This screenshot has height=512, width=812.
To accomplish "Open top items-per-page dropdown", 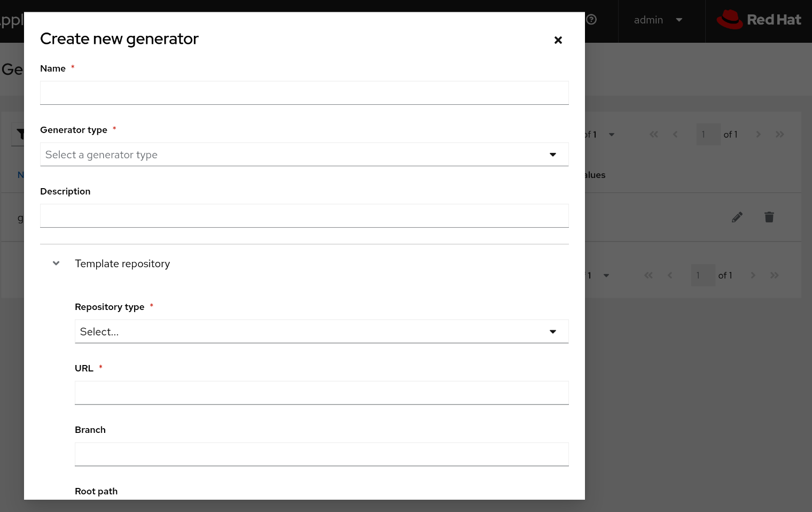I will 611,135.
